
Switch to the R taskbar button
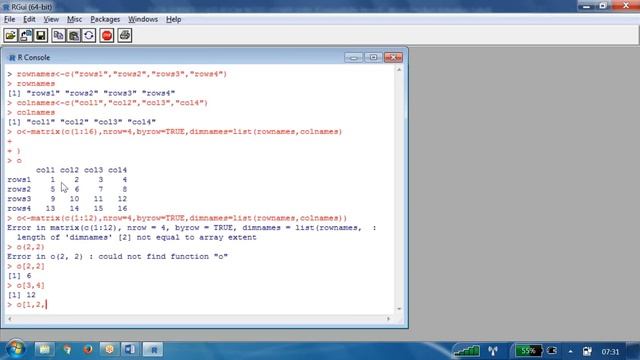pos(153,350)
